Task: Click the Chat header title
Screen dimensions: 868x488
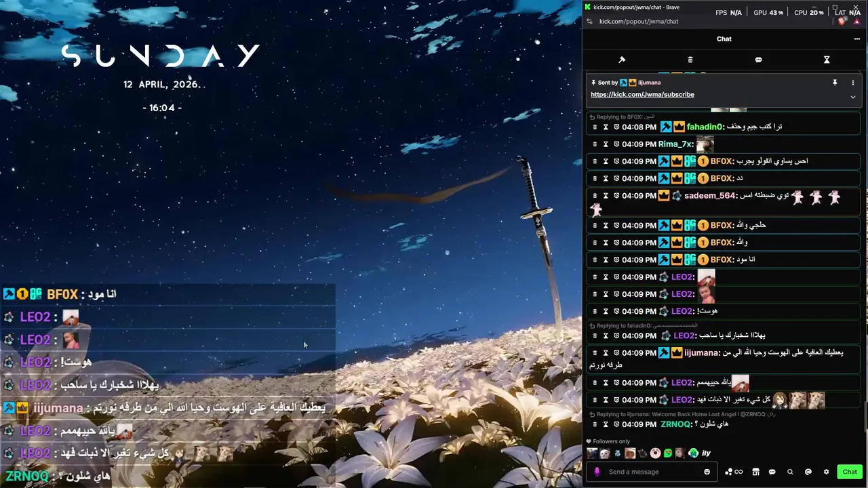Action: point(724,39)
